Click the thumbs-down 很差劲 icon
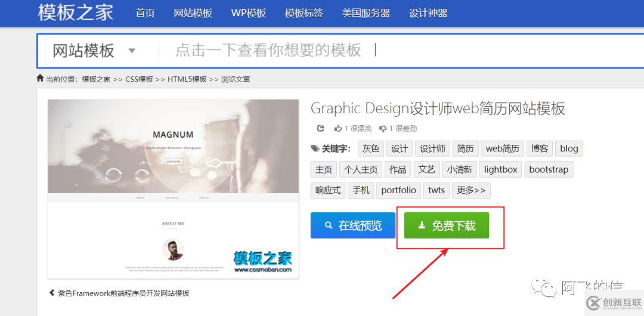The image size is (644, 316). (383, 128)
